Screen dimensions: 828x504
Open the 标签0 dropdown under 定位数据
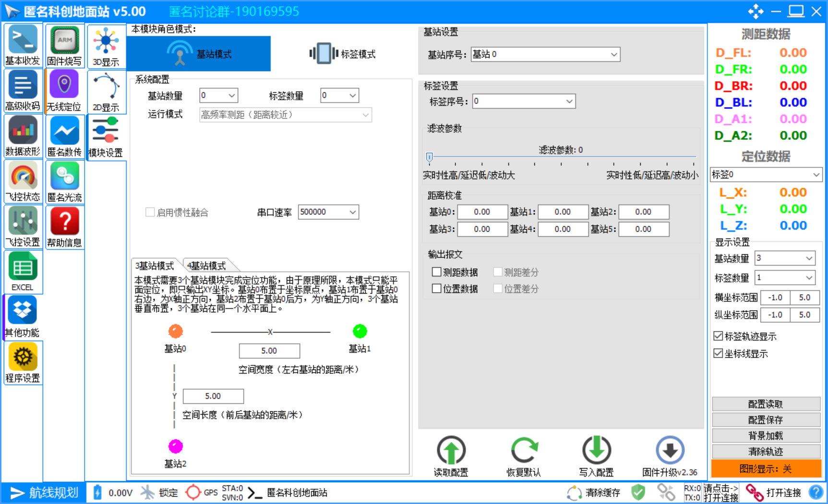point(766,175)
